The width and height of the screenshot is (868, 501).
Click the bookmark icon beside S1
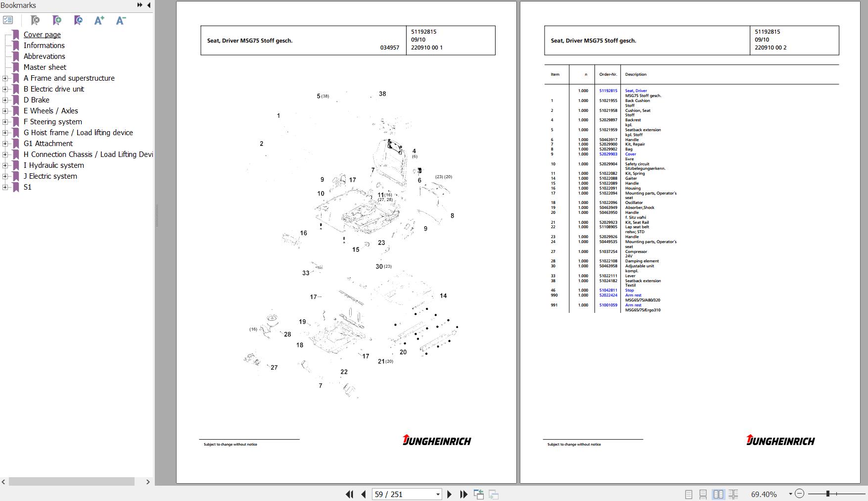pyautogui.click(x=16, y=187)
